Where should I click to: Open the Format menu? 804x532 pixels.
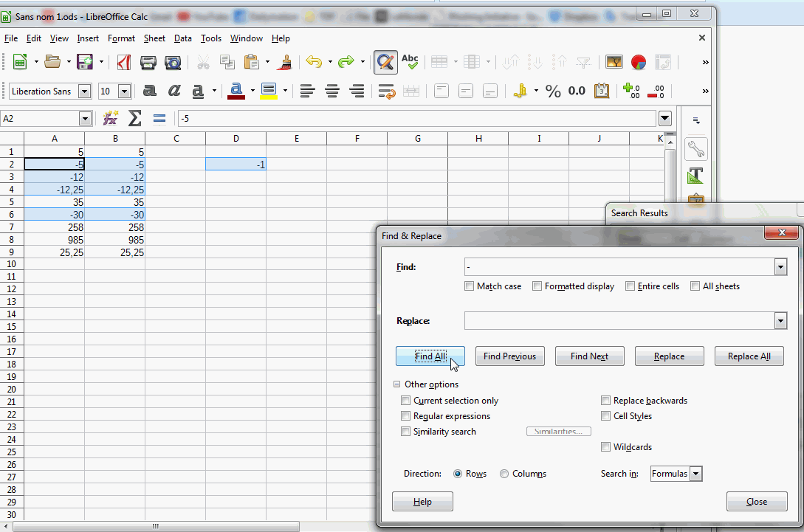coord(121,38)
